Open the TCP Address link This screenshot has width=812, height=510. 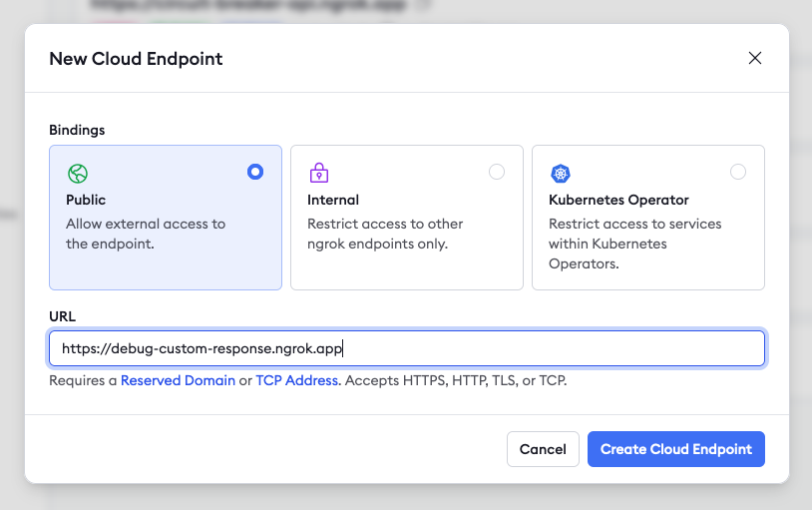click(x=297, y=380)
